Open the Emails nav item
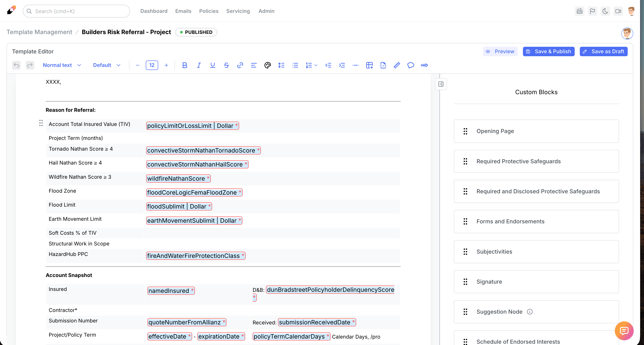Viewport: 644px width, 345px height. (x=183, y=11)
